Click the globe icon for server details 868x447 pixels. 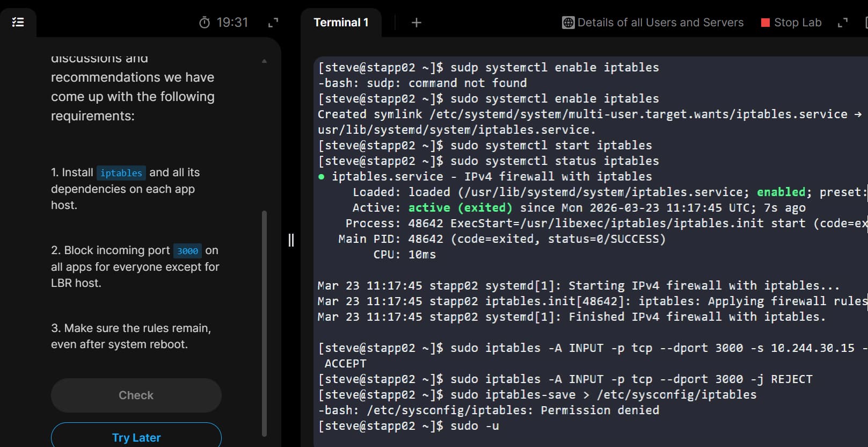click(568, 23)
